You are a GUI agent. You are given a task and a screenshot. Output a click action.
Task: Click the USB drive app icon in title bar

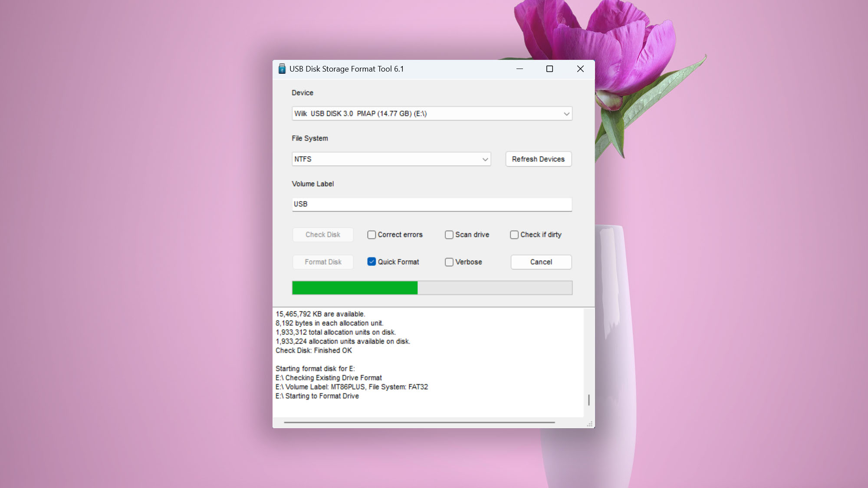coord(282,69)
